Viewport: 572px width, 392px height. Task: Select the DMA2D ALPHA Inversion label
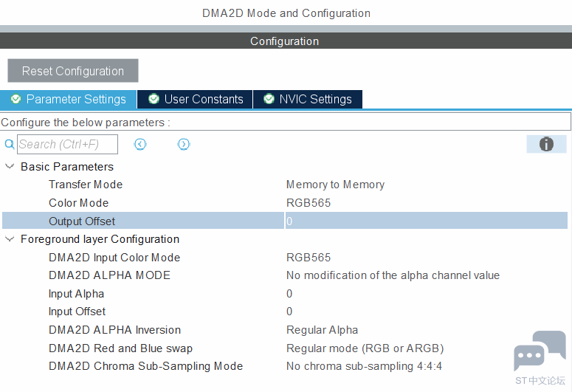(115, 330)
